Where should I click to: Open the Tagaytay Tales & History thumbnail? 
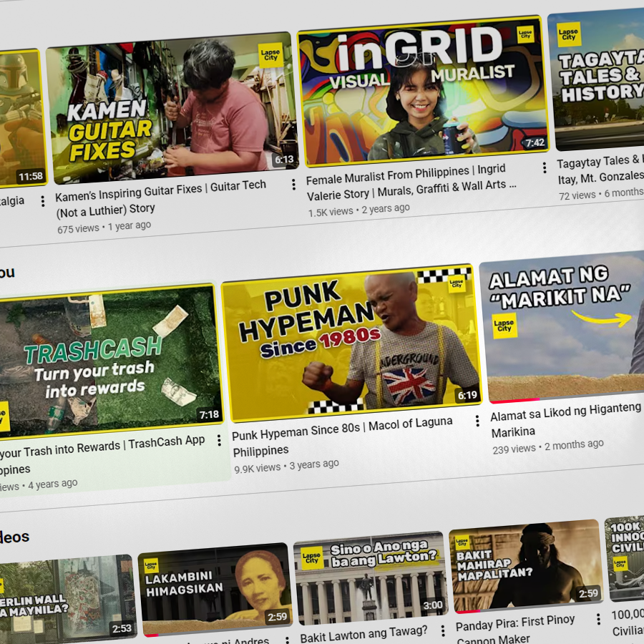[597, 80]
